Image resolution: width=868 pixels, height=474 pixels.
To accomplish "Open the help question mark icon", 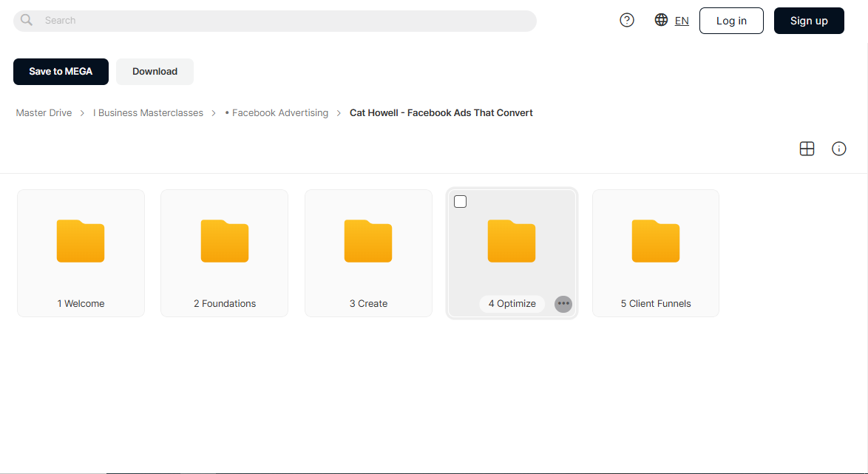I will (627, 21).
